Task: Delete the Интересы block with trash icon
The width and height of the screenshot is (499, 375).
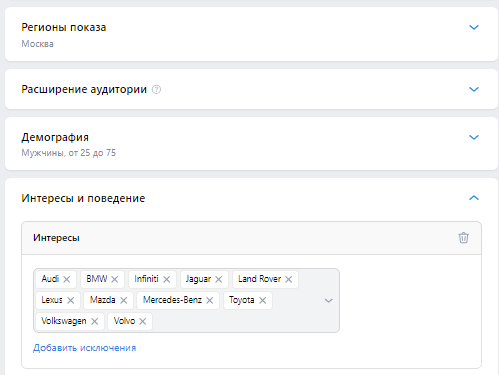Action: point(463,238)
